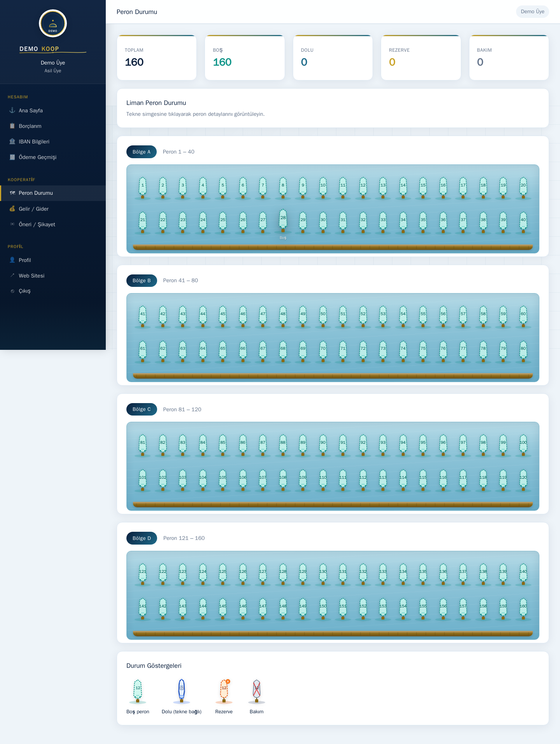The width and height of the screenshot is (560, 744).
Task: Click the Bölge C badge
Action: coord(142,409)
